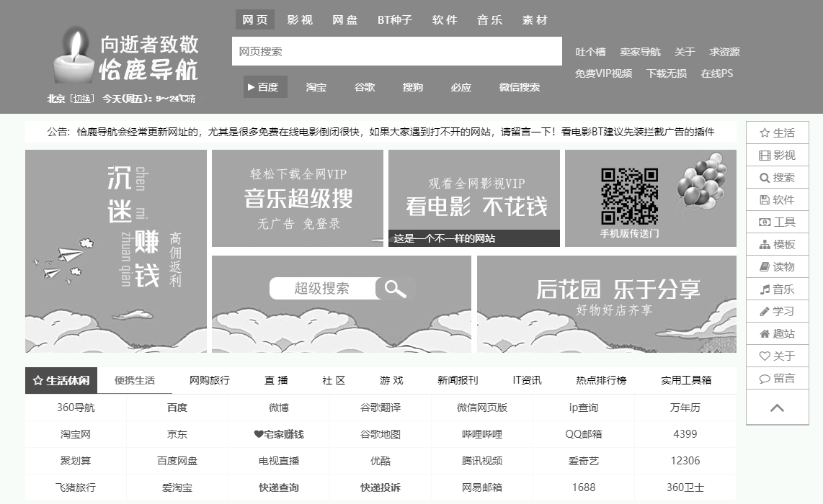This screenshot has width=823, height=504.
Task: Open the 留言 comment bubble sidebar item
Action: point(765,379)
